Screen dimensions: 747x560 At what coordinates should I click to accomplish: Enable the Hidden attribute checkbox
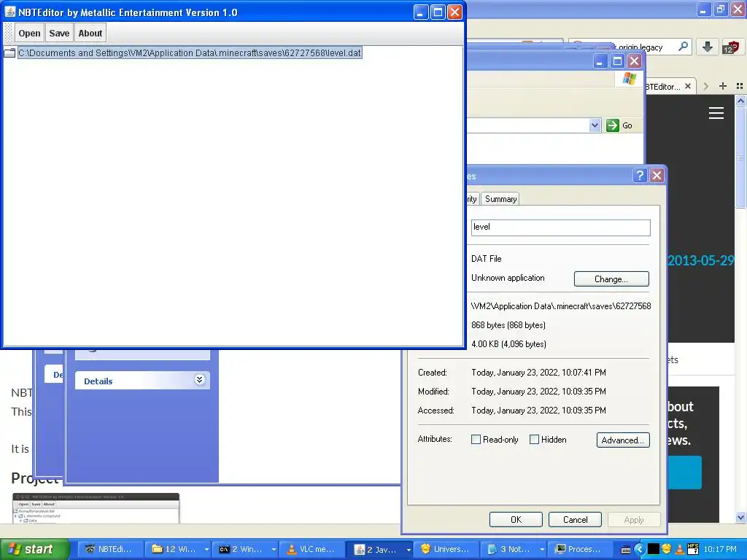tap(535, 440)
